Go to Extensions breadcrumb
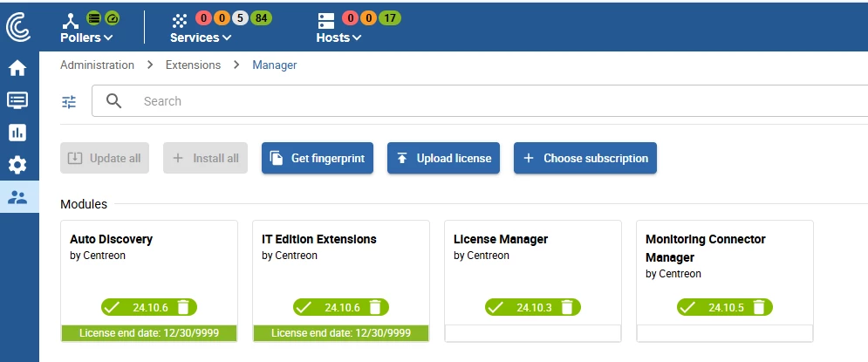 click(x=193, y=65)
